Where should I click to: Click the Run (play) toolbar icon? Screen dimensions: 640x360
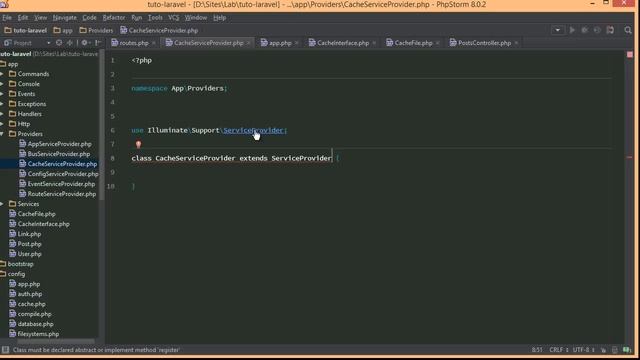coord(572,30)
